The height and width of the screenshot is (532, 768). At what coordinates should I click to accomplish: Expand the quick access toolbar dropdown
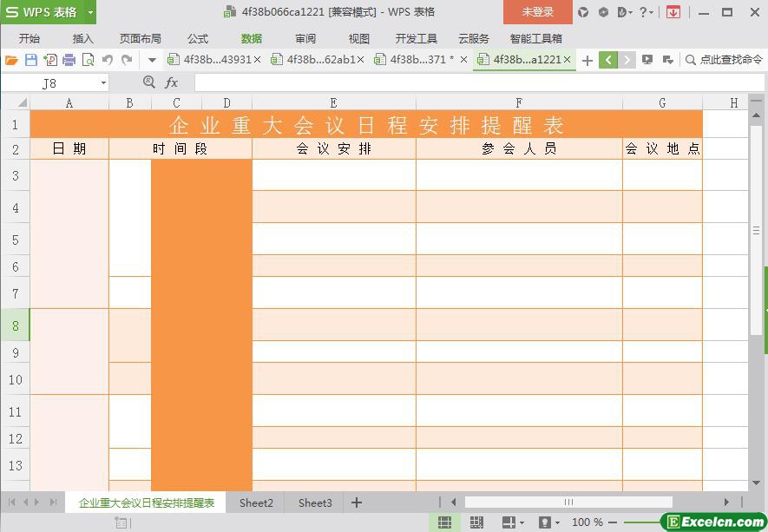pyautogui.click(x=152, y=60)
